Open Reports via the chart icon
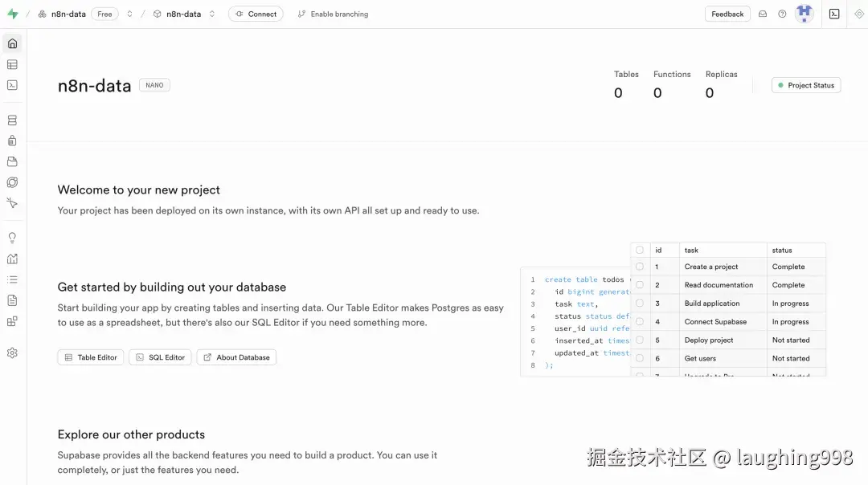868x485 pixels. pos(12,257)
